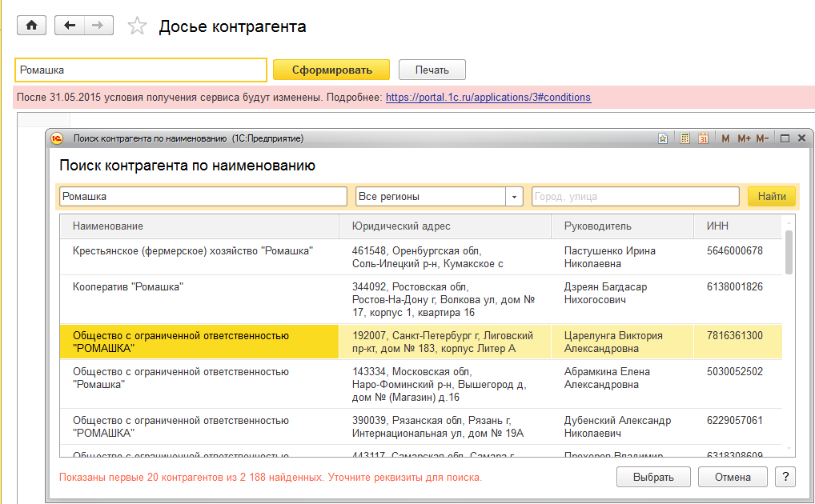
Task: Open the calendar icon in the dialog title bar
Action: pyautogui.click(x=703, y=138)
